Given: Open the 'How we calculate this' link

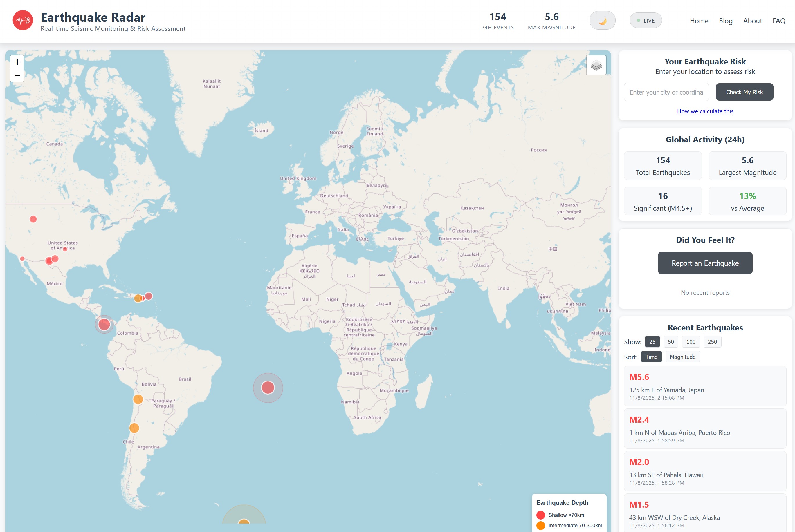Looking at the screenshot, I should click(x=705, y=111).
